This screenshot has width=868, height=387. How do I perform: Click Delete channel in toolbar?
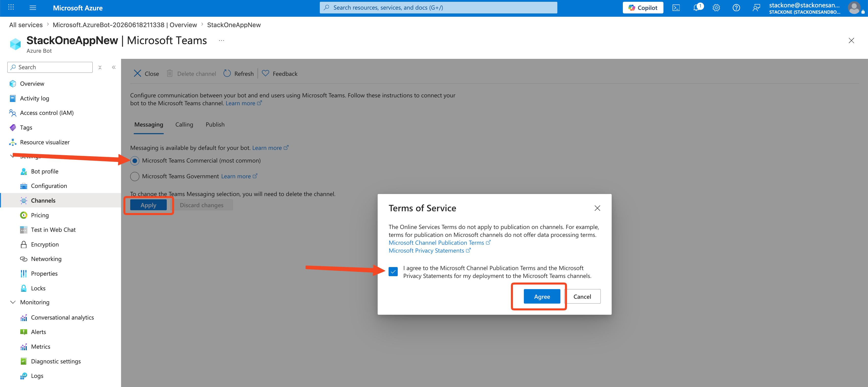191,74
